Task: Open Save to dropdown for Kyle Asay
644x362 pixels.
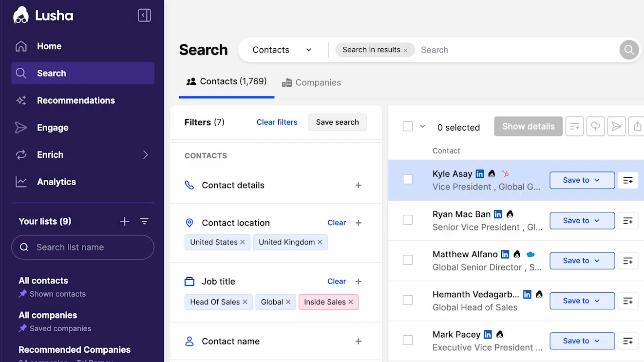Action: (582, 180)
